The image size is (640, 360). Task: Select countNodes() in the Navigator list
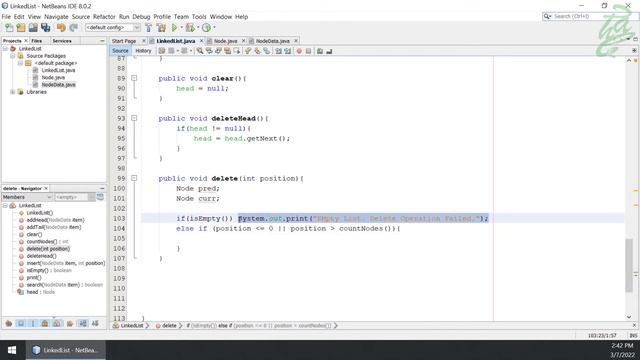click(x=47, y=242)
